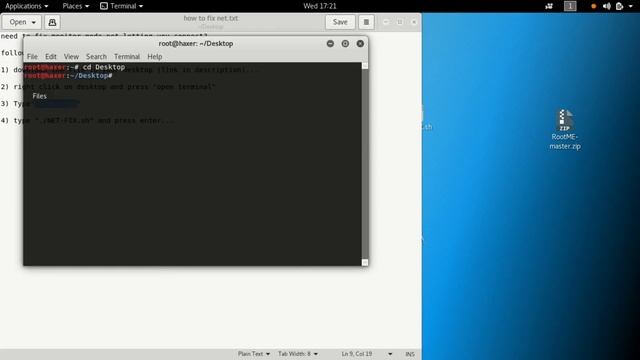Expand the Open button's dropdown arrow
The height and width of the screenshot is (360, 640).
(x=34, y=22)
